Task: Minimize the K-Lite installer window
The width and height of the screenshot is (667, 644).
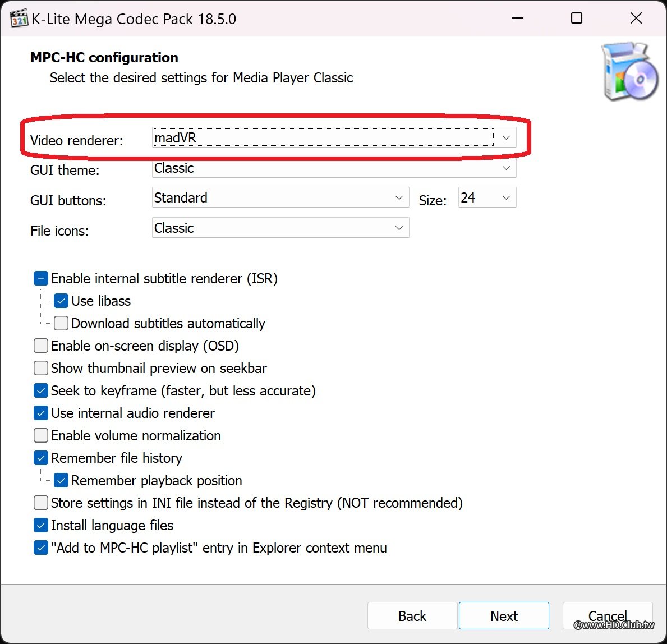Action: point(518,19)
